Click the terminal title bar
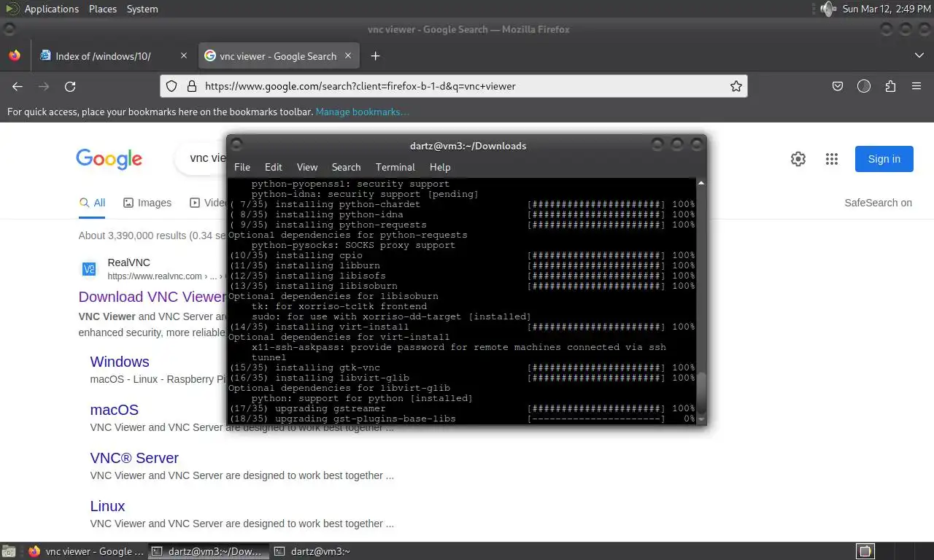 pyautogui.click(x=468, y=146)
